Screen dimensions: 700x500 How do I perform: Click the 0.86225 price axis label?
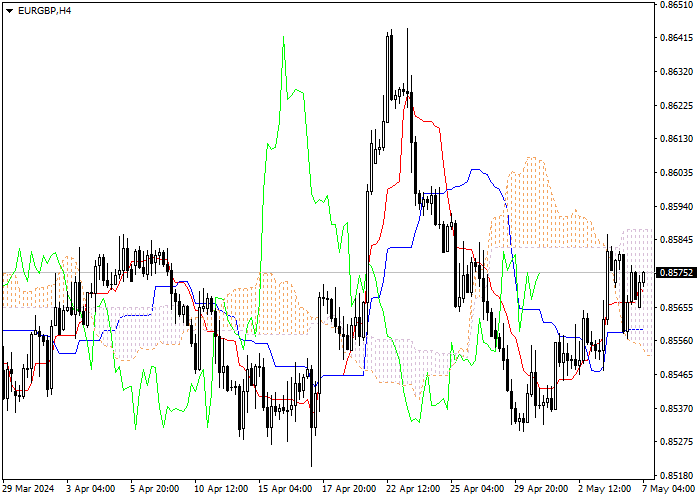[676, 105]
